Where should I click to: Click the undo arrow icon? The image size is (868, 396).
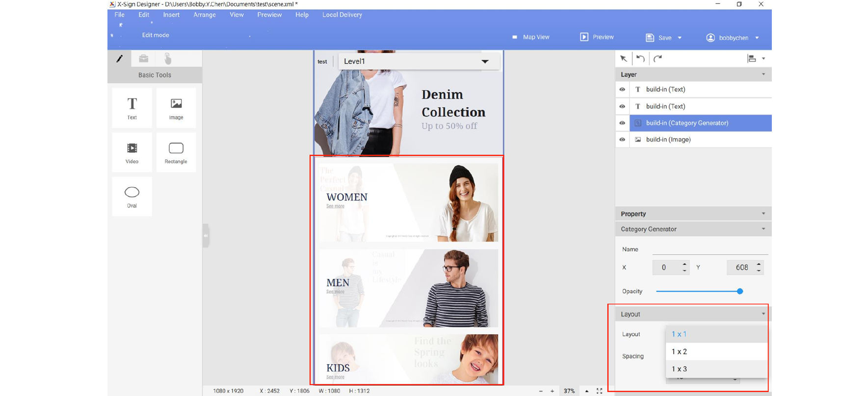click(x=640, y=58)
